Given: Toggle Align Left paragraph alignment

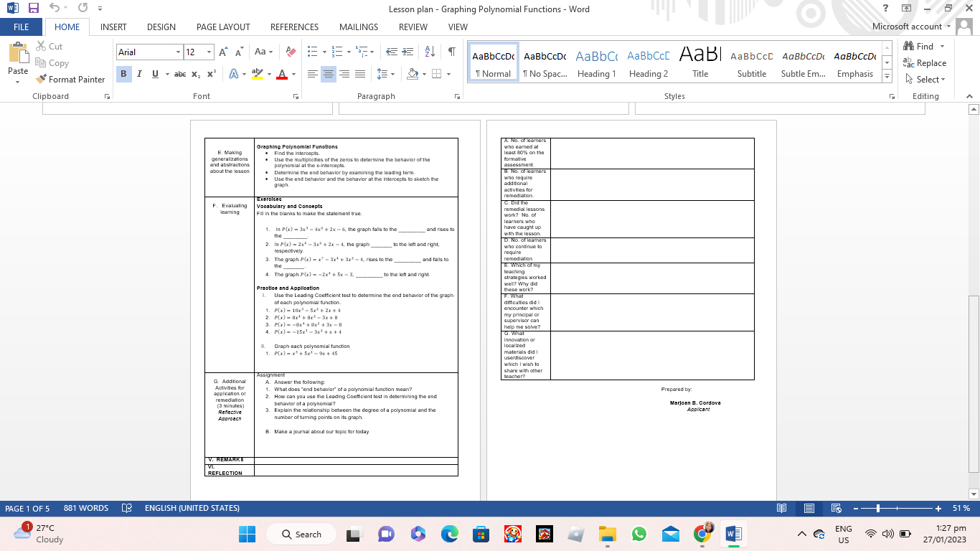Looking at the screenshot, I should point(313,74).
